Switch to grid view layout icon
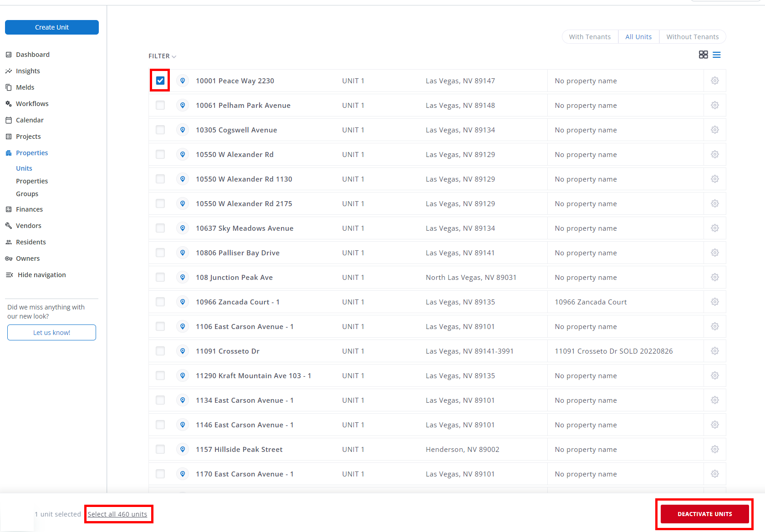Screen dimensions: 765x532 [703, 55]
